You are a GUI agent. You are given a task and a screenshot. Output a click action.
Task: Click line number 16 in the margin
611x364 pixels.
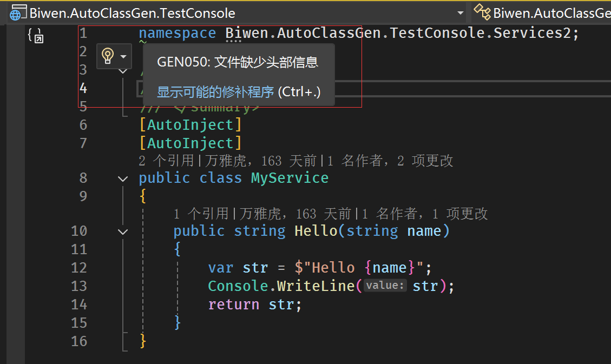tap(79, 341)
